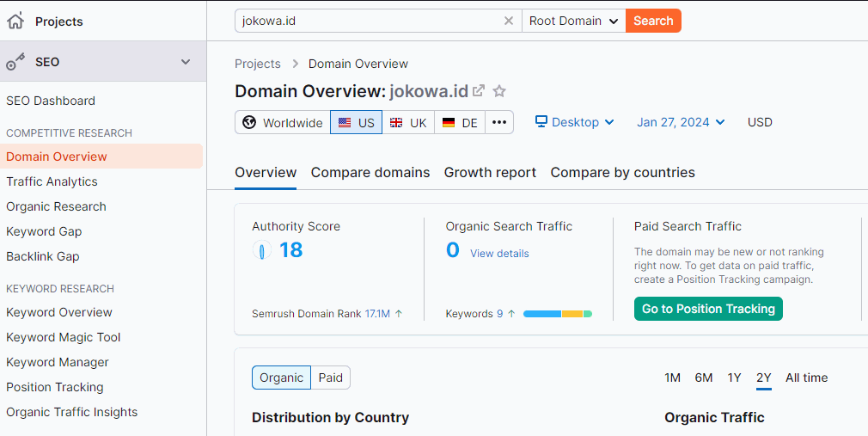Favorite the domain with star icon
This screenshot has height=436, width=868.
(499, 91)
